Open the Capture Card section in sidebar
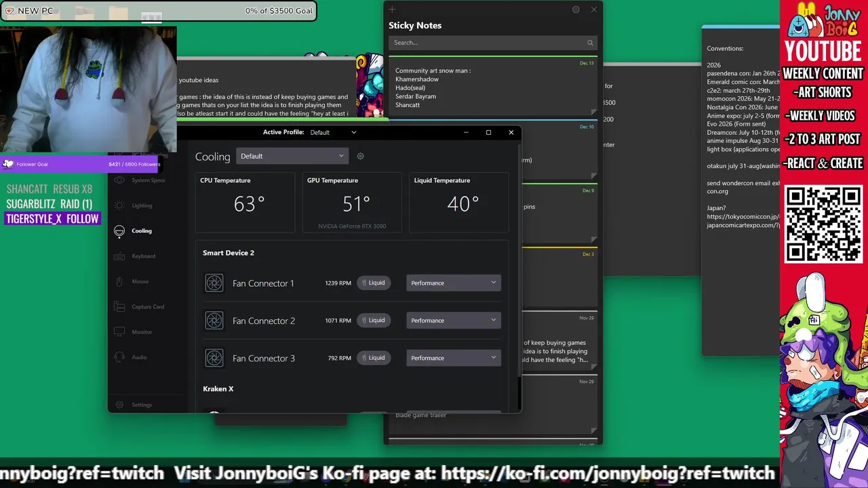The image size is (868, 488). pyautogui.click(x=140, y=306)
